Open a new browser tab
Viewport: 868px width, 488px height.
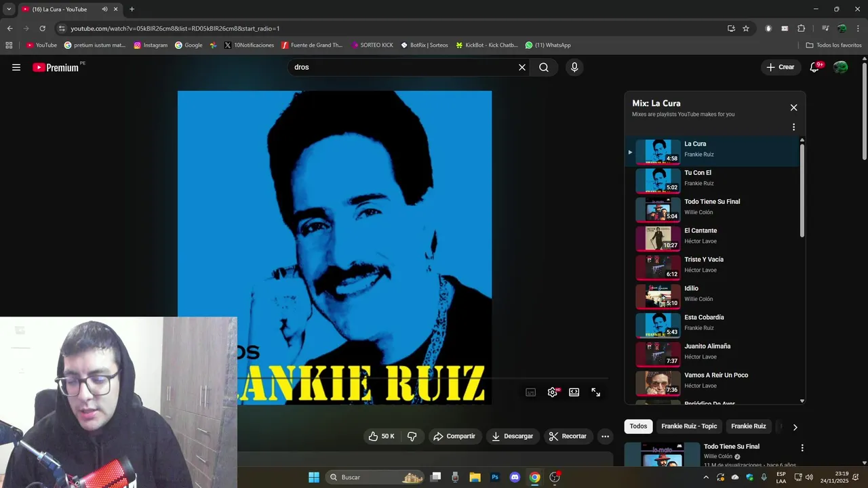pyautogui.click(x=132, y=9)
